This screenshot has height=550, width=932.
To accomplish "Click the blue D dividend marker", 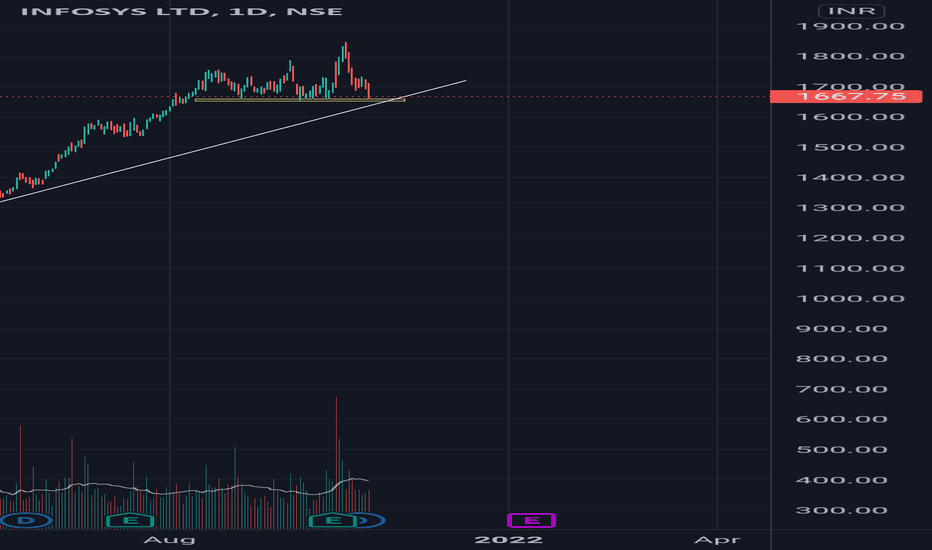I will pos(26,521).
